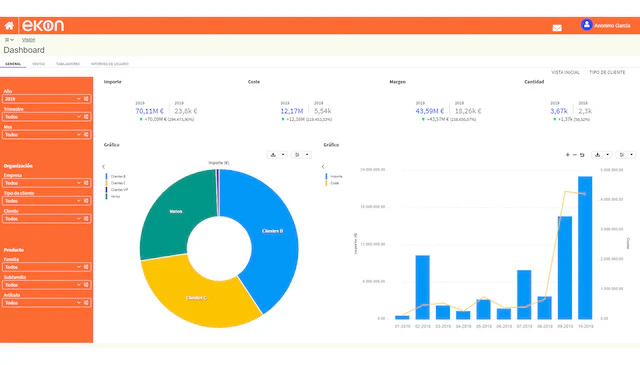
Task: Open the Informes de Usuario tab
Action: coord(109,64)
